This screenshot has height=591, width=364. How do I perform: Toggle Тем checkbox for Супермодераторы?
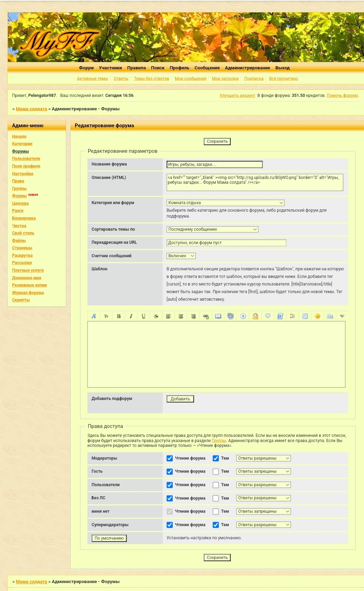click(x=216, y=525)
